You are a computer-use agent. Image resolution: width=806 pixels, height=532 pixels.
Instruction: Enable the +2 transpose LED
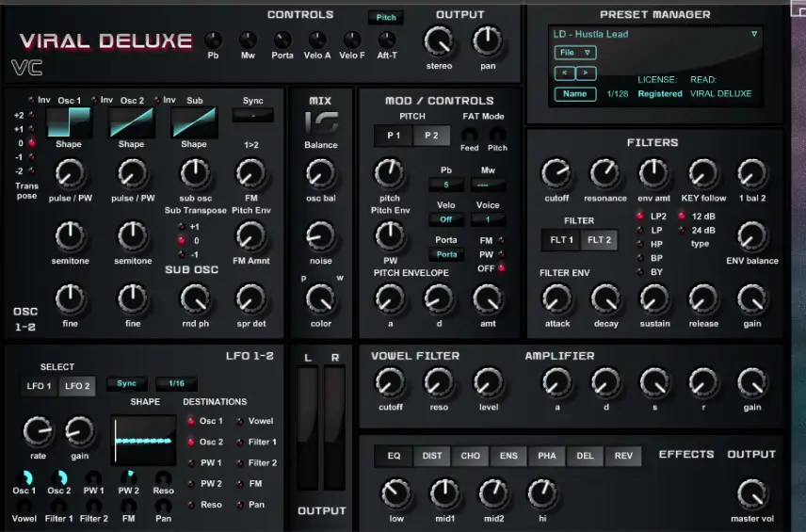32,115
